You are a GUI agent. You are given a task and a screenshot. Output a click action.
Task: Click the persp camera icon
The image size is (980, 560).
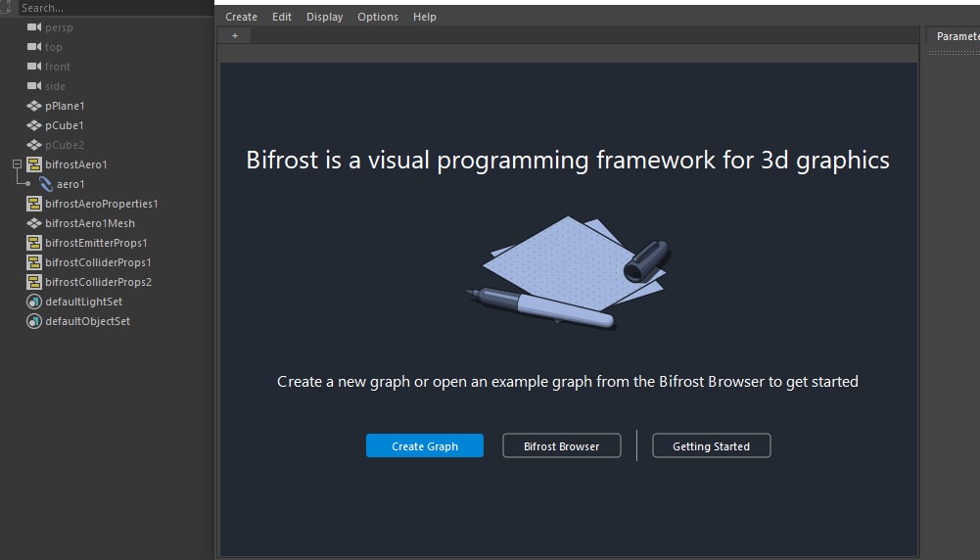34,27
